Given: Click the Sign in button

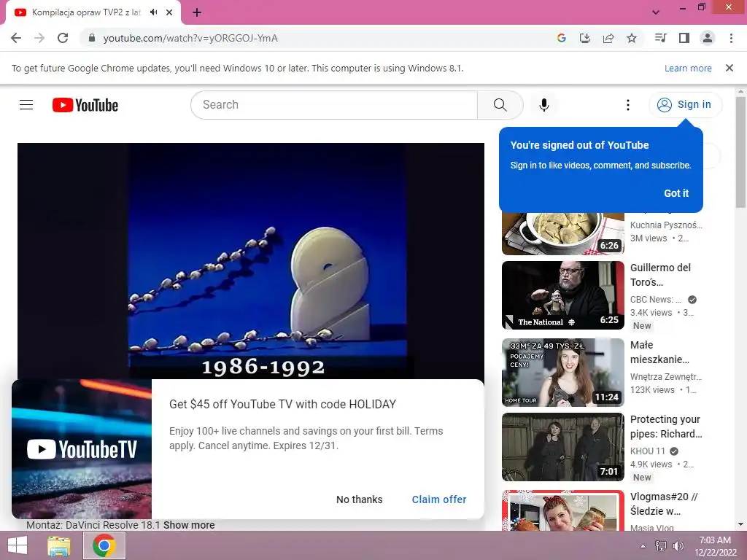Looking at the screenshot, I should pyautogui.click(x=685, y=105).
